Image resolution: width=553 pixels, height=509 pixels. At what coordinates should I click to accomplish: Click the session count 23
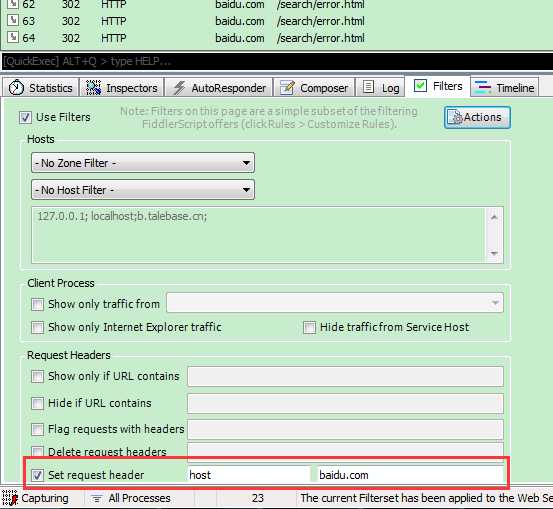coord(258,498)
